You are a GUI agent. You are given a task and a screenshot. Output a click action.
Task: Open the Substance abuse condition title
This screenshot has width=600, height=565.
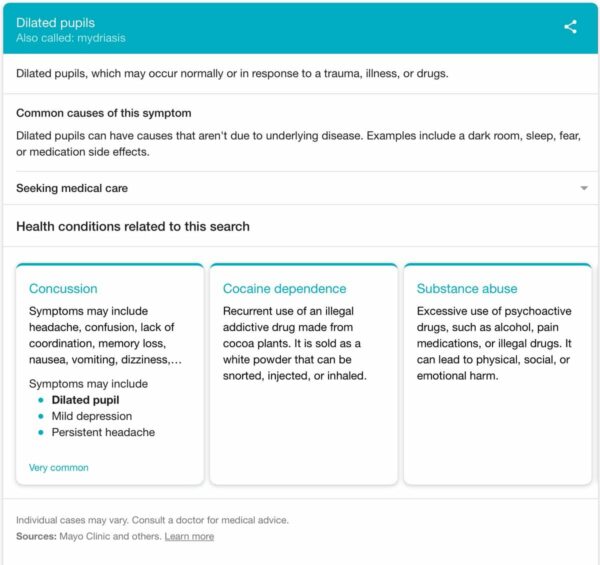(468, 289)
